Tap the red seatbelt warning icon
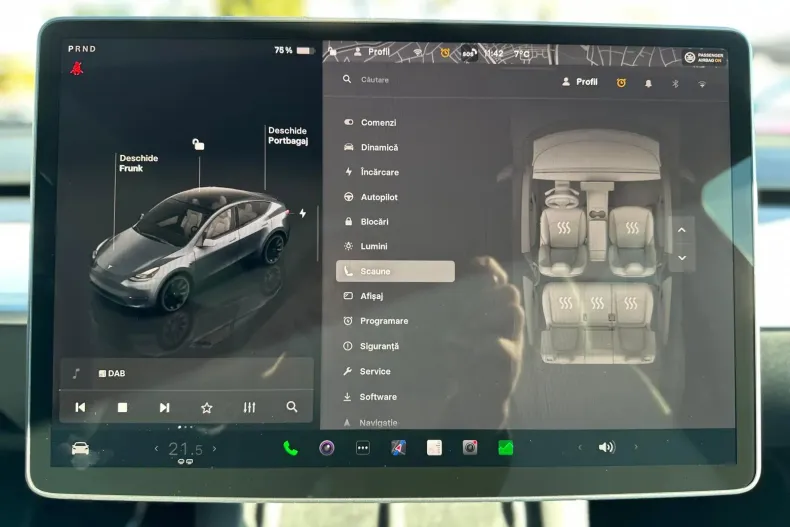Screen dimensions: 790x527 (77, 68)
